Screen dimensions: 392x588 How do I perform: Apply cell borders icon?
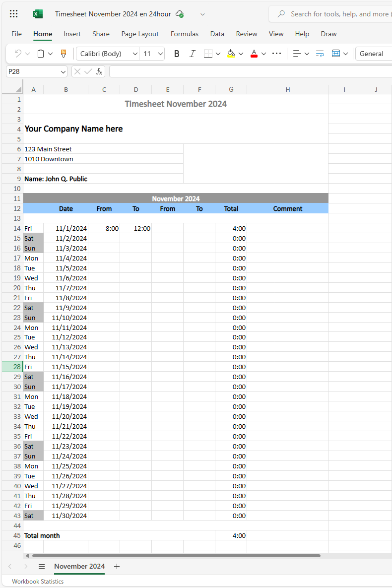[208, 54]
